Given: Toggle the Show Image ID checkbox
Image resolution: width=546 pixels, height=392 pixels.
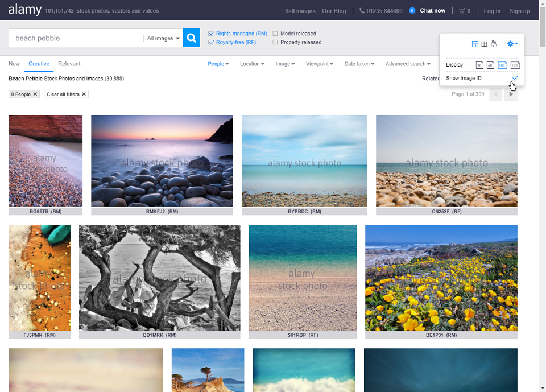Looking at the screenshot, I should (x=515, y=78).
